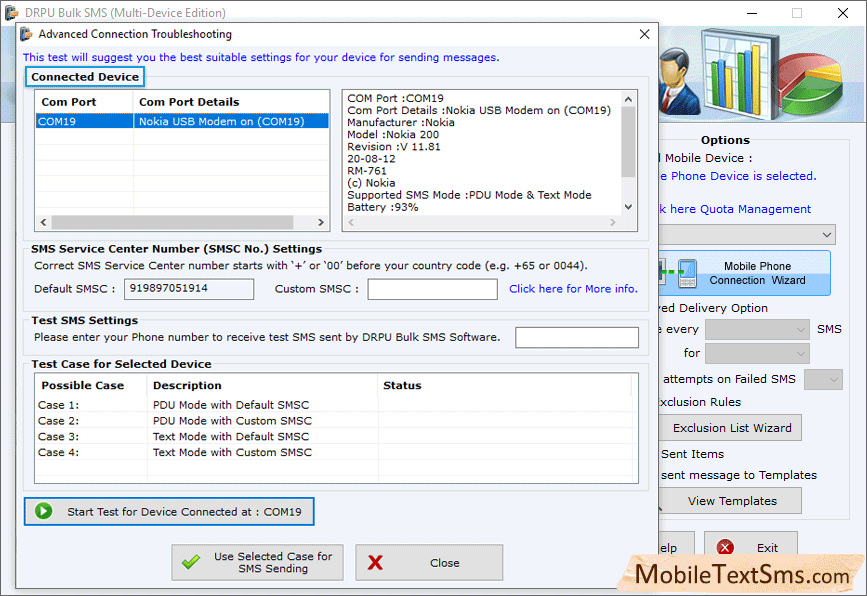867x596 pixels.
Task: Start Test for Device Connected at COM19
Action: click(169, 511)
